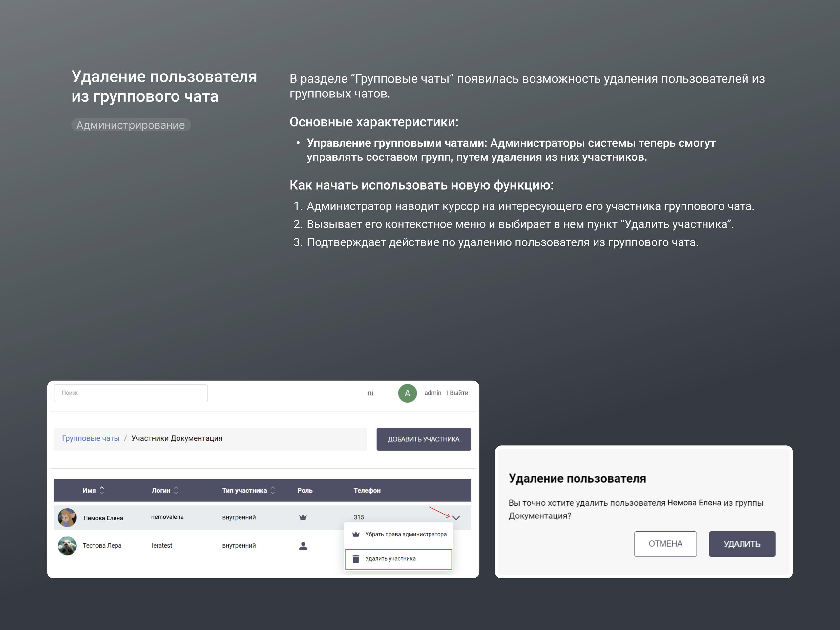
Task: Cancel the dialog with the ОТМЕНА button
Action: 665,544
